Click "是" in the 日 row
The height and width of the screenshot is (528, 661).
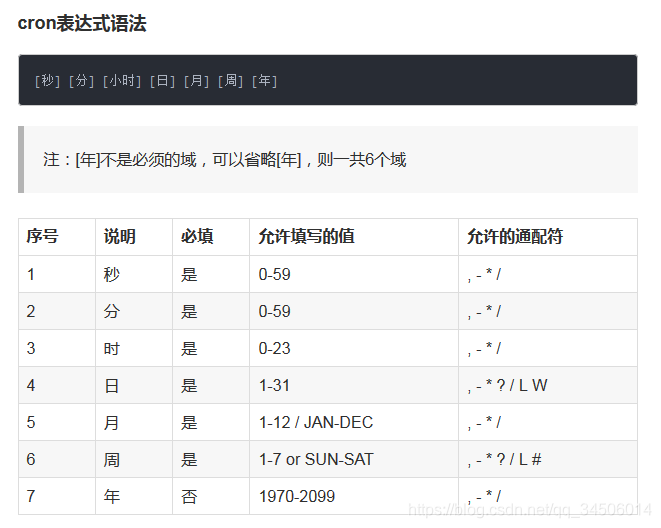tap(189, 386)
